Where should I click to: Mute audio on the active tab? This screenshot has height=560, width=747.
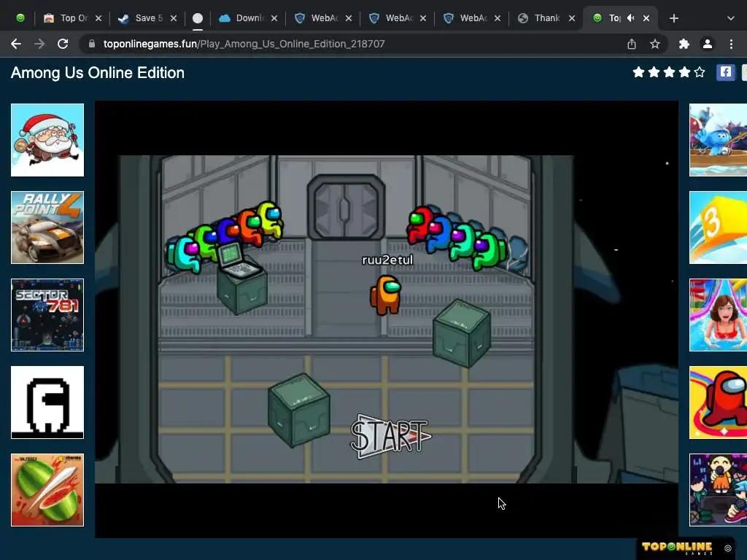pos(631,18)
